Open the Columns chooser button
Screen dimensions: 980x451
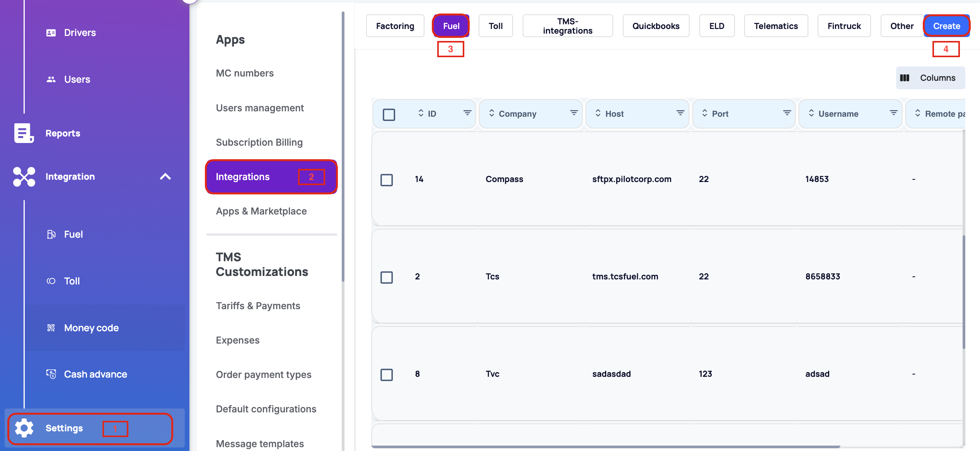click(x=931, y=78)
